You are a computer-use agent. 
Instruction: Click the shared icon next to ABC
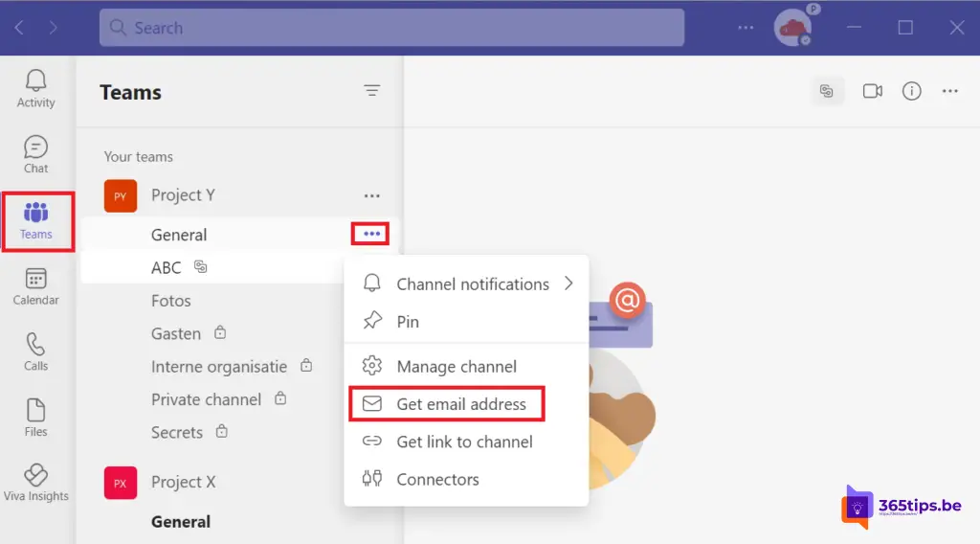tap(200, 267)
